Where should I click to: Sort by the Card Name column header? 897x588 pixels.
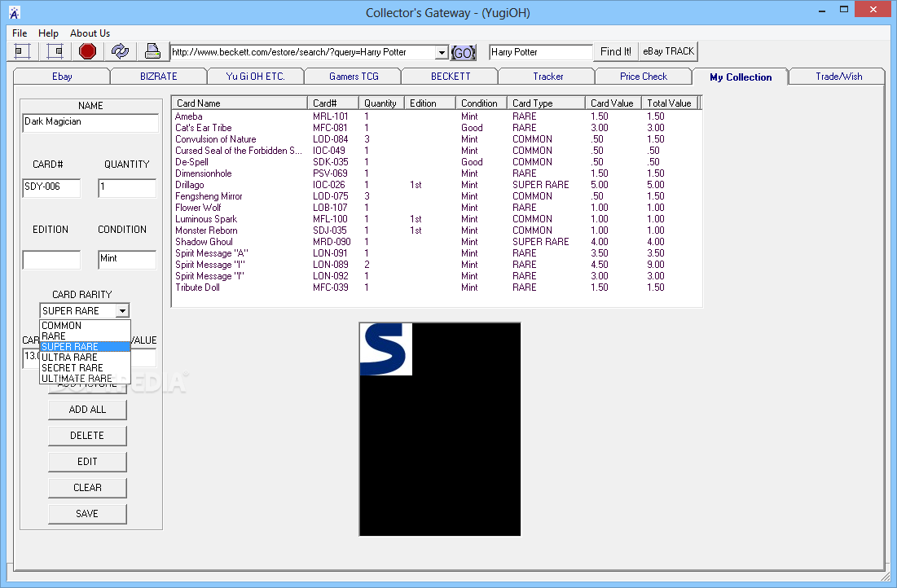click(x=240, y=103)
